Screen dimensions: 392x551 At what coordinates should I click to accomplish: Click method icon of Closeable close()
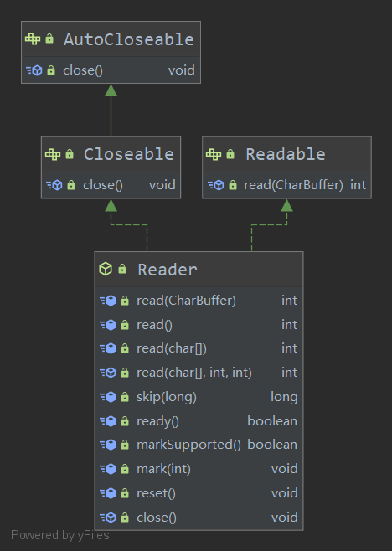[x=54, y=185]
